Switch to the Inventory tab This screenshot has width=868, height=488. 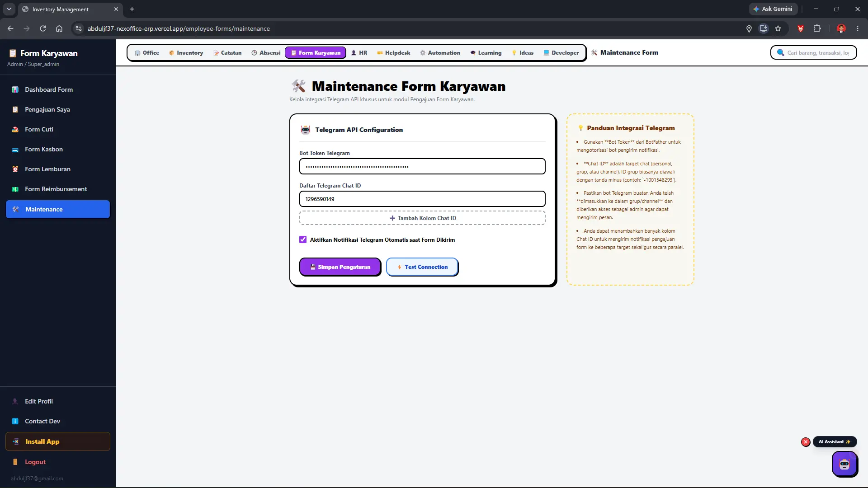[186, 53]
